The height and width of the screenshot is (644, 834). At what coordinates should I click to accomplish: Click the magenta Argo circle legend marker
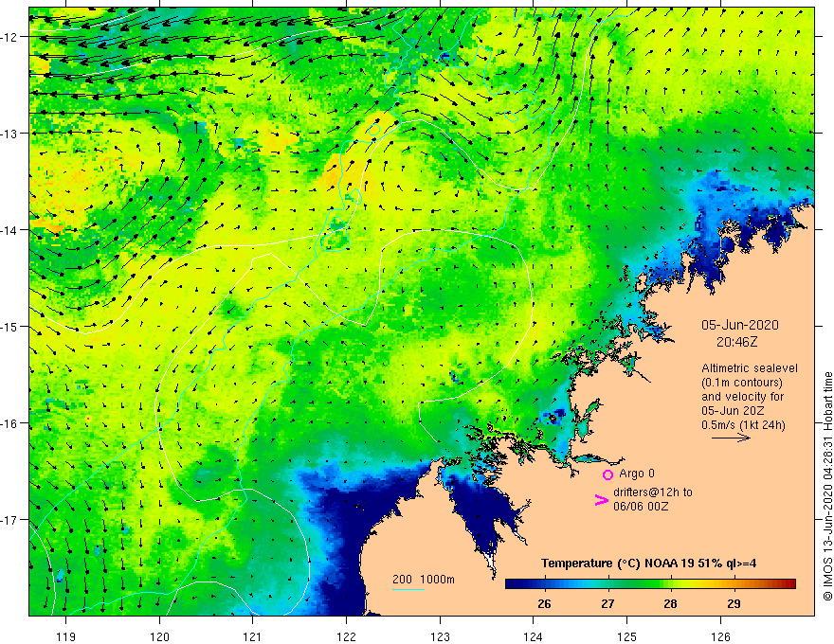point(607,474)
